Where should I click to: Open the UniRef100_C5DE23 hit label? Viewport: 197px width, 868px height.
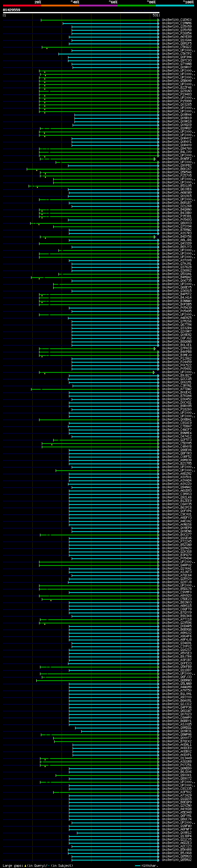pos(176,599)
